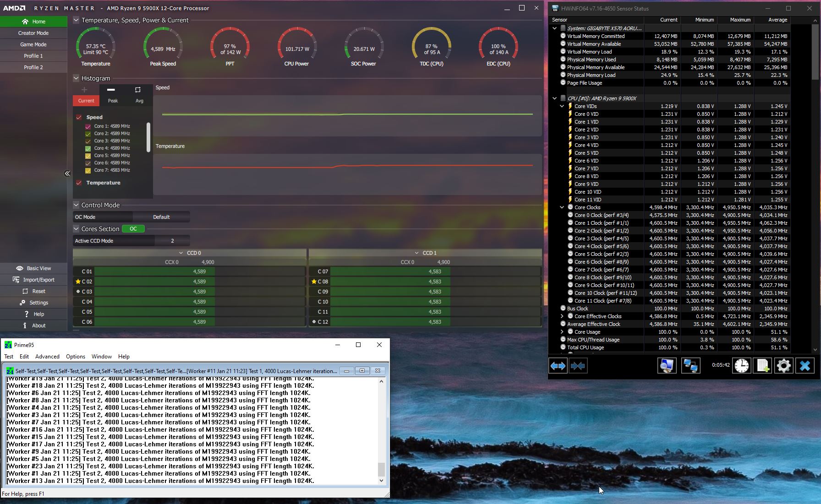Collapse the Core Clocks tree in HWiNFO
Screen dimensions: 821x504
(562, 207)
